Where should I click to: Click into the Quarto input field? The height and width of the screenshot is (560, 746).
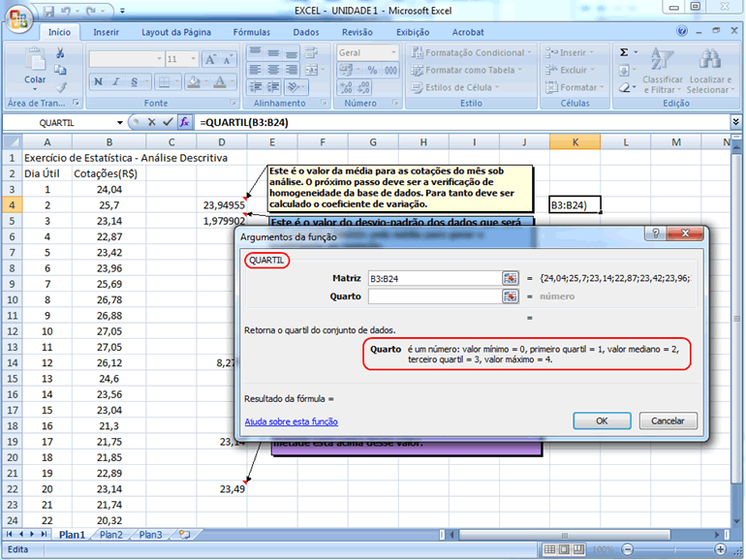(x=434, y=296)
